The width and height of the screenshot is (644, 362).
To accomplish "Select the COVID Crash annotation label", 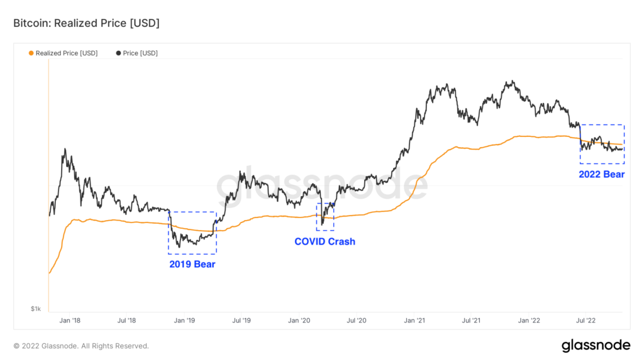I will pyautogui.click(x=325, y=241).
